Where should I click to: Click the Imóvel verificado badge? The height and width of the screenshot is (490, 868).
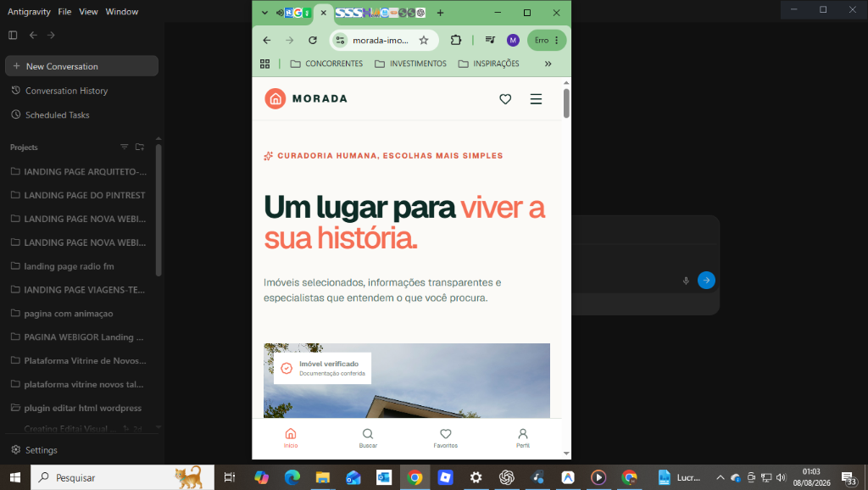click(x=323, y=368)
